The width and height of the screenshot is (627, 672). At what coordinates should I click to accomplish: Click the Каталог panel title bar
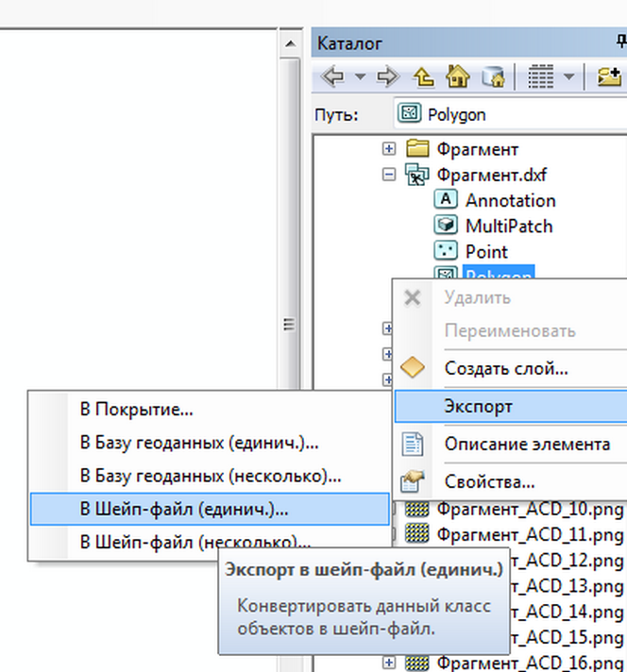pos(469,42)
